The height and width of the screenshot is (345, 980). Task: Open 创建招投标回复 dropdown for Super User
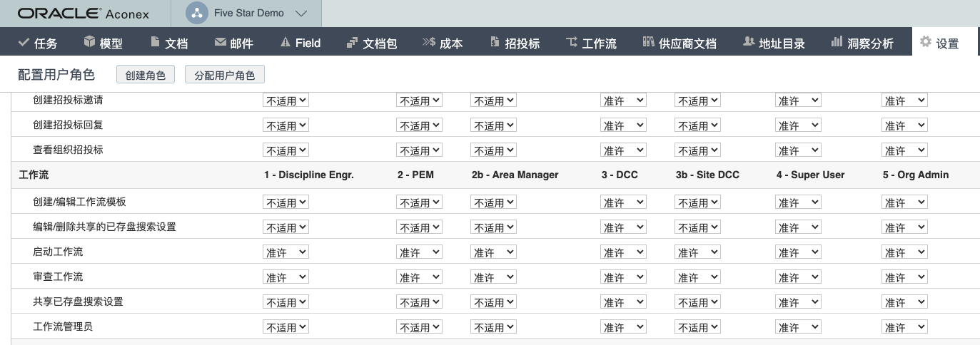tap(798, 125)
